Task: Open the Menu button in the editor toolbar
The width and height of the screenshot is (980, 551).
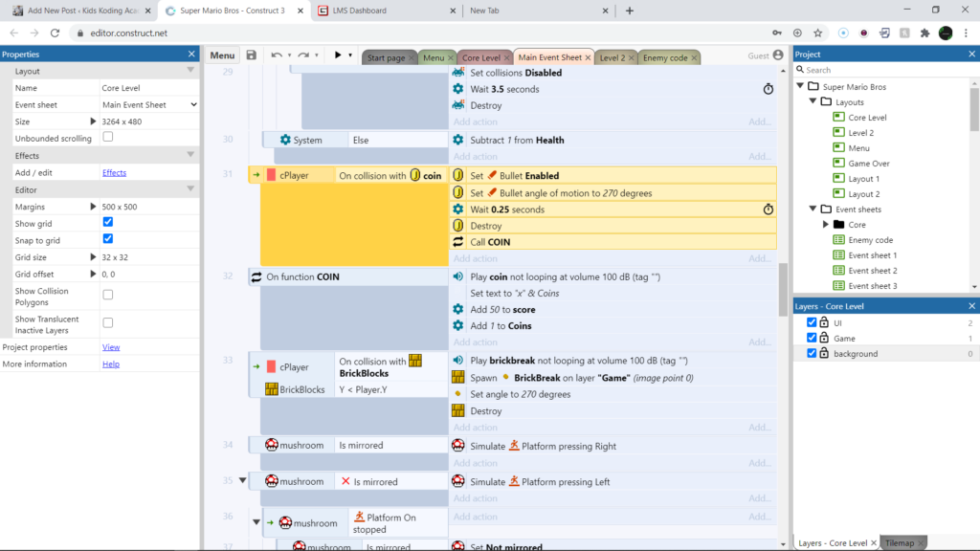Action: (222, 55)
